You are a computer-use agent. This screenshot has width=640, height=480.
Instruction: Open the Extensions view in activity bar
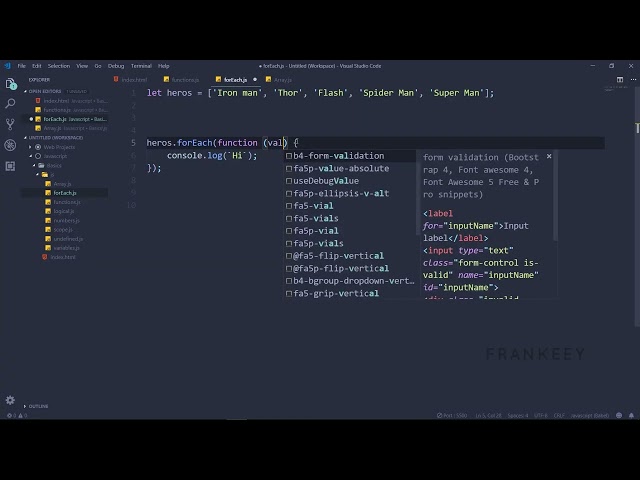click(x=10, y=166)
